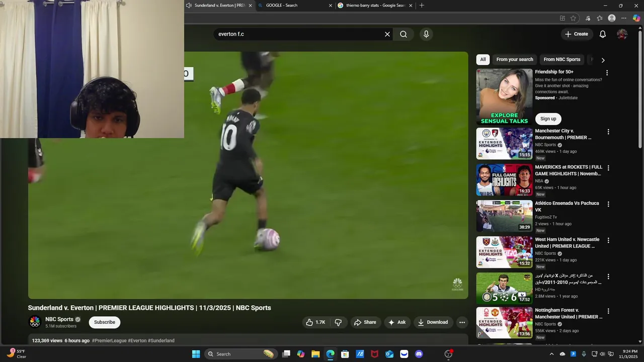Open Edge browser profile icon

point(612,18)
